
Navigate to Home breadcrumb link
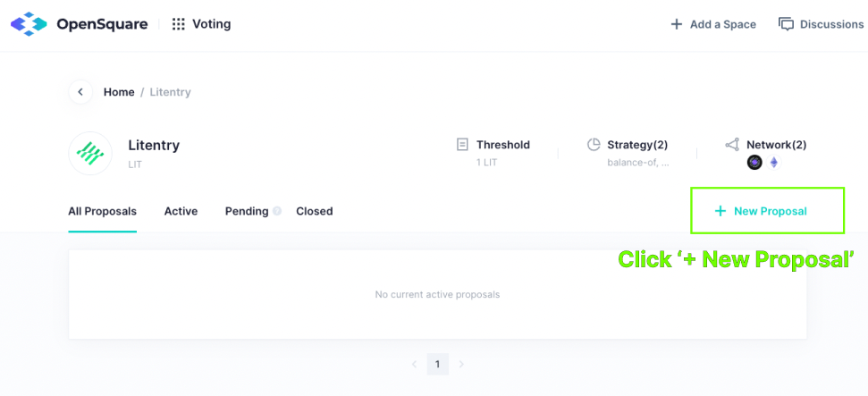(x=119, y=92)
